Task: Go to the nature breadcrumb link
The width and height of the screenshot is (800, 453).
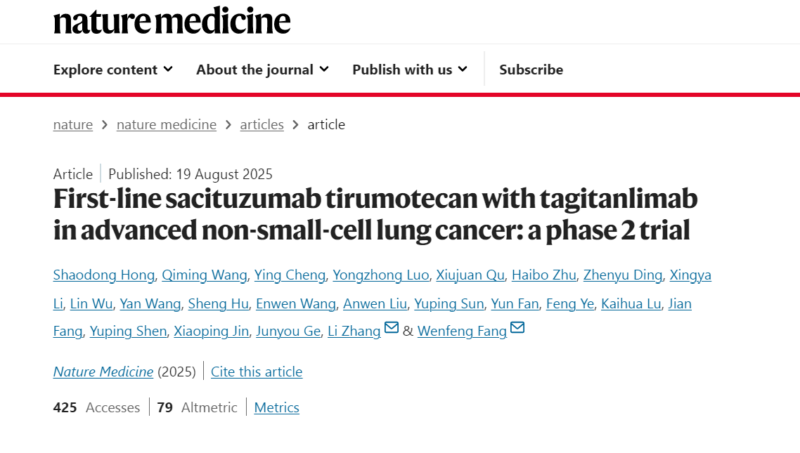Action: point(73,124)
